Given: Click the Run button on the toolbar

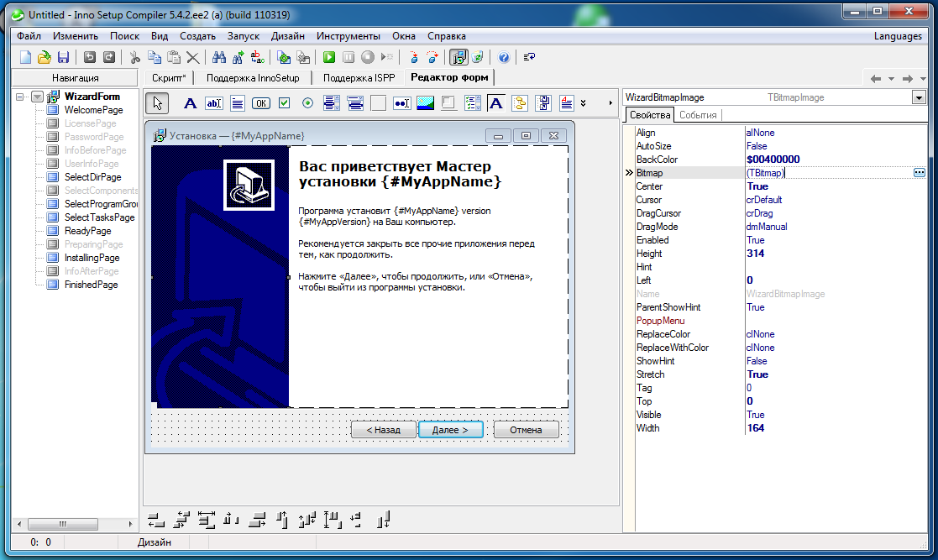Looking at the screenshot, I should (329, 57).
